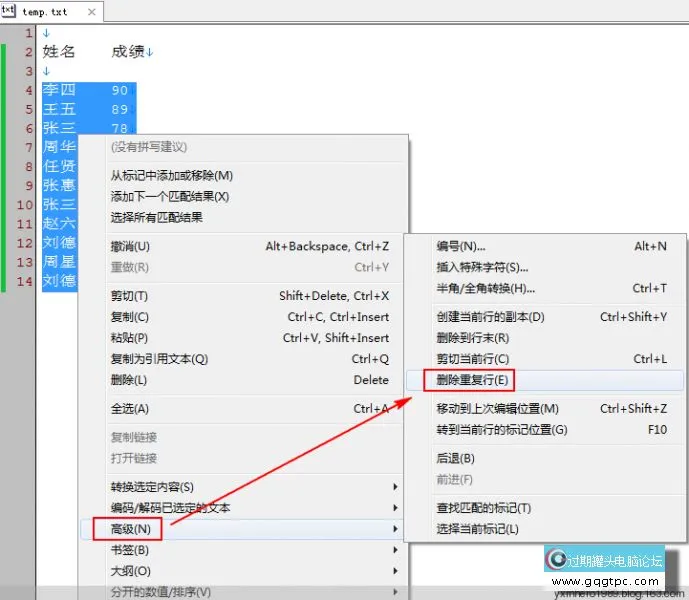
Task: Click the 王五 text on line 5
Action: [59, 109]
